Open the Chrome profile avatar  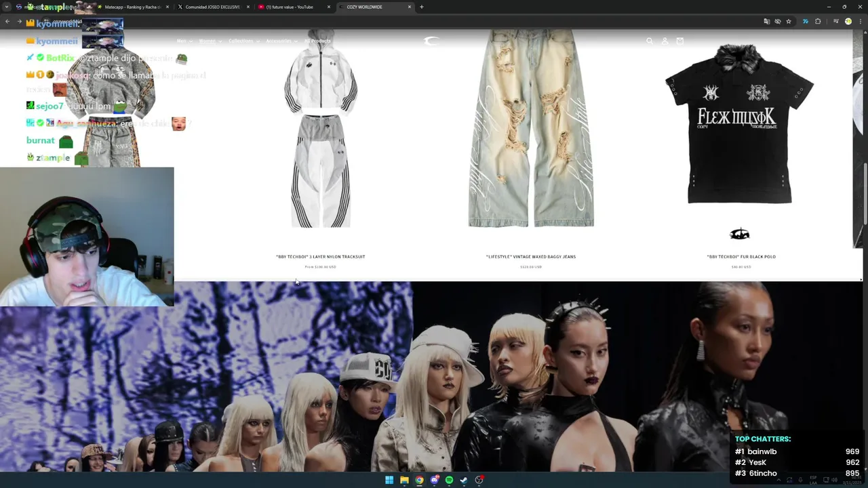point(848,21)
